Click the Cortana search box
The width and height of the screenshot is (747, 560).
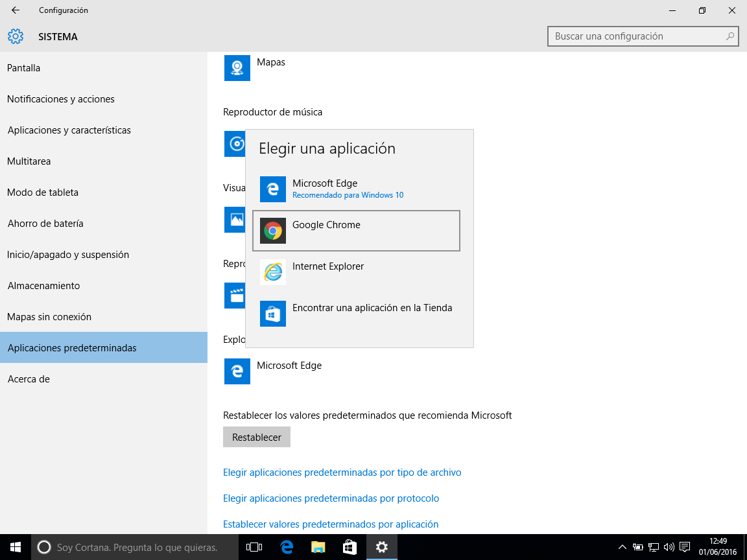(x=135, y=547)
